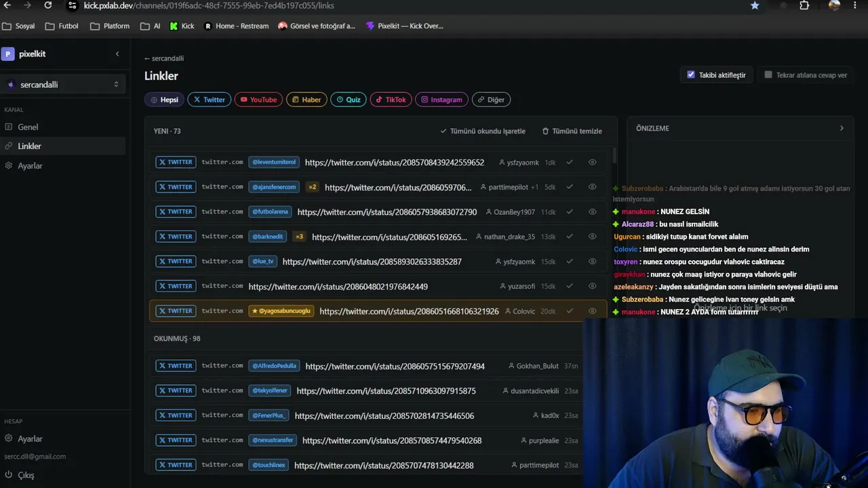Screen dimensions: 868x488
Task: Expand the ÖNİZLEME panel chevron
Action: coord(842,128)
